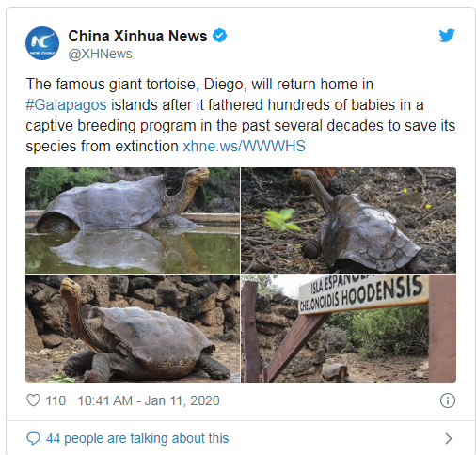Open photo of Chelonoidis Hoodensis sign

point(348,328)
